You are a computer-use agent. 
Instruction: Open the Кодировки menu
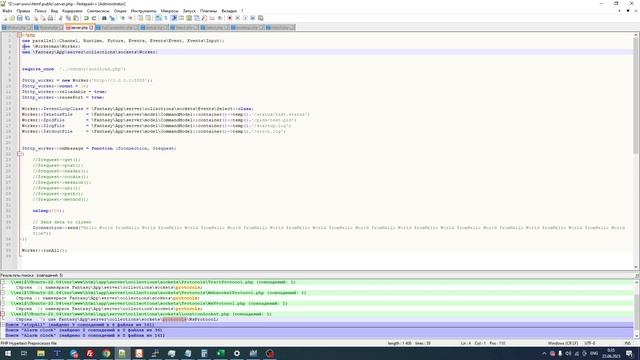(72, 11)
